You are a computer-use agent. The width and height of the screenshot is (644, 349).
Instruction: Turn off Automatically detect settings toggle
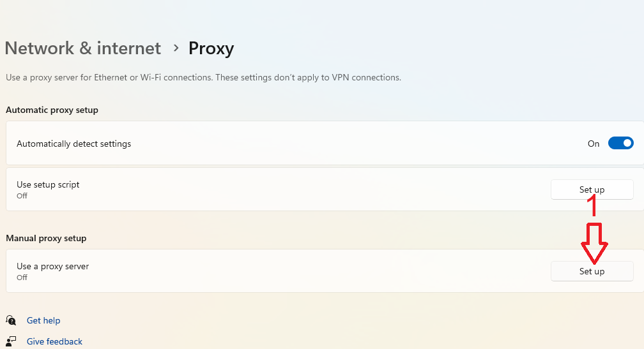point(620,144)
